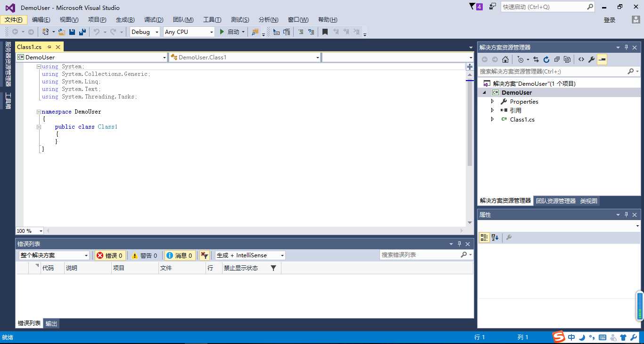Refresh the Solution Explorer tree
This screenshot has height=344, width=644.
[x=546, y=59]
